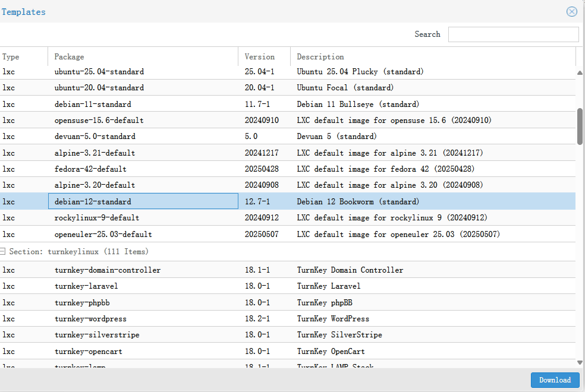The width and height of the screenshot is (585, 392).
Task: Click the Search input field
Action: point(514,34)
